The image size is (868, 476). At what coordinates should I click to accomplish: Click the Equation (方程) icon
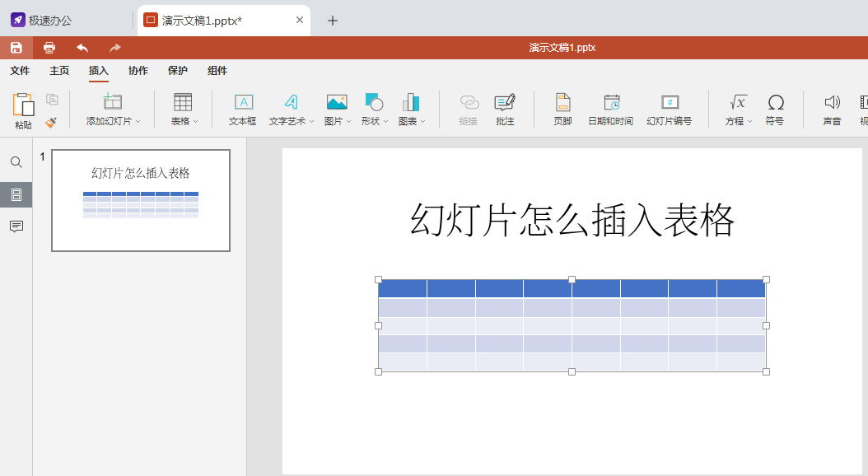coord(739,102)
